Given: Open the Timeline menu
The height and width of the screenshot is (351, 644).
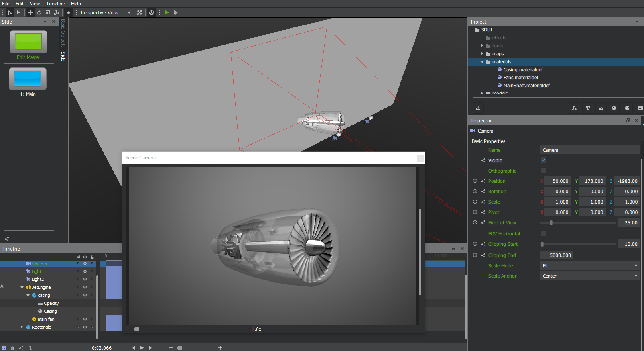Looking at the screenshot, I should [55, 4].
